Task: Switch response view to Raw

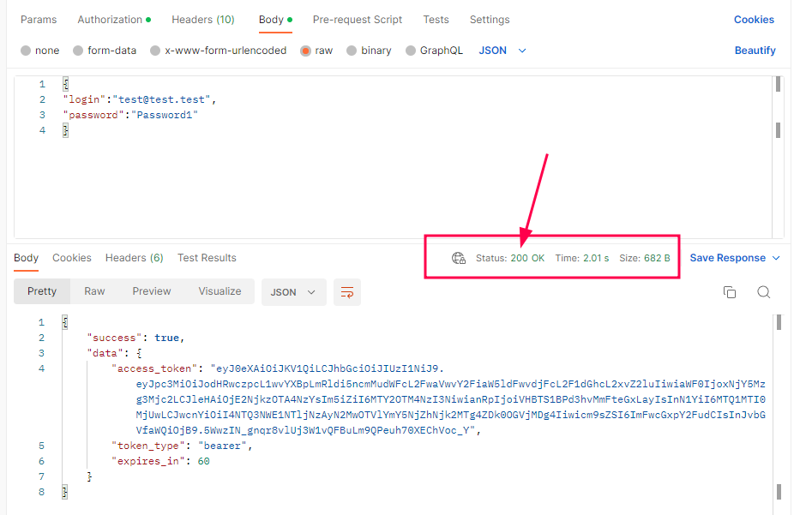Action: (x=95, y=291)
